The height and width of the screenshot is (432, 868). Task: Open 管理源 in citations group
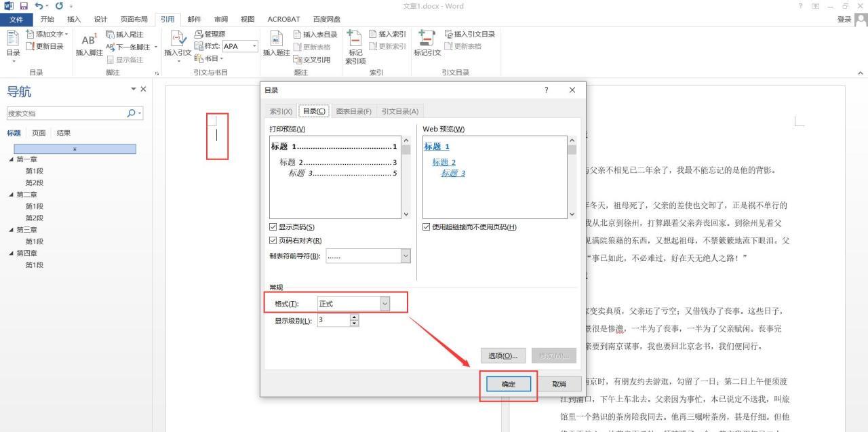(x=210, y=34)
